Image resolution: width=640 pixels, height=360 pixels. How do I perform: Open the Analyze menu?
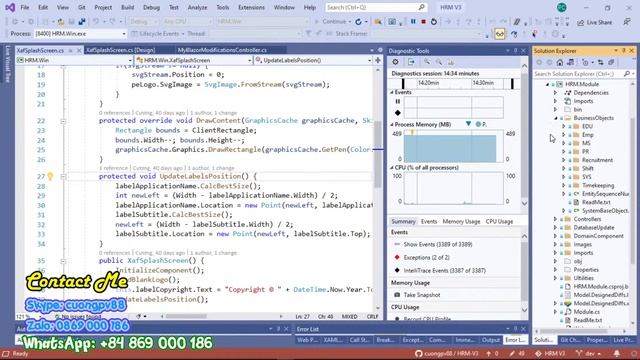click(197, 7)
